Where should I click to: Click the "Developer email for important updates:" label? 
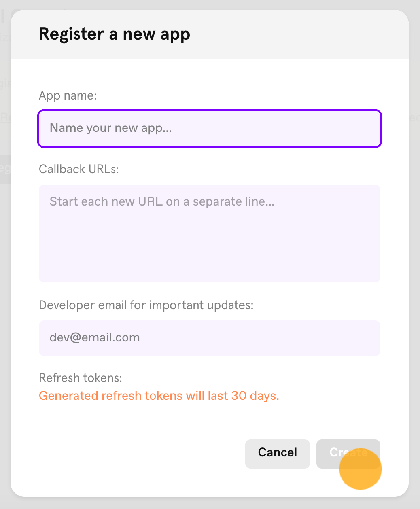click(x=146, y=305)
